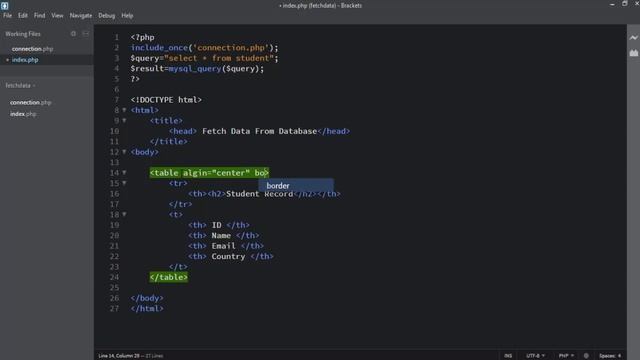Click the closing '</title>' tag on line 11
The height and width of the screenshot is (360, 640).
(x=169, y=142)
